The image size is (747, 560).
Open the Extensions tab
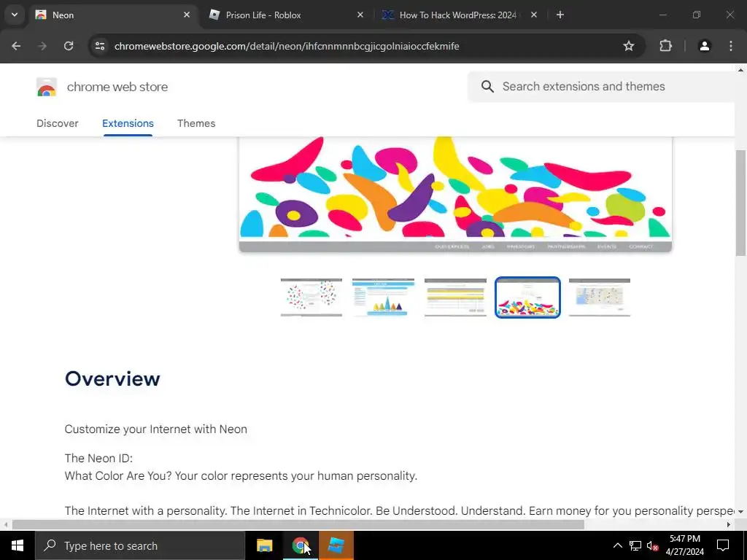128,123
